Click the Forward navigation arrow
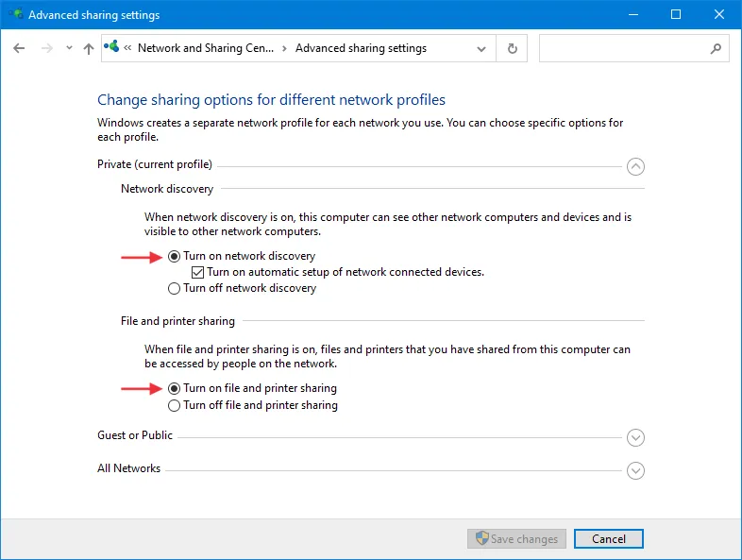The image size is (742, 560). [x=47, y=48]
